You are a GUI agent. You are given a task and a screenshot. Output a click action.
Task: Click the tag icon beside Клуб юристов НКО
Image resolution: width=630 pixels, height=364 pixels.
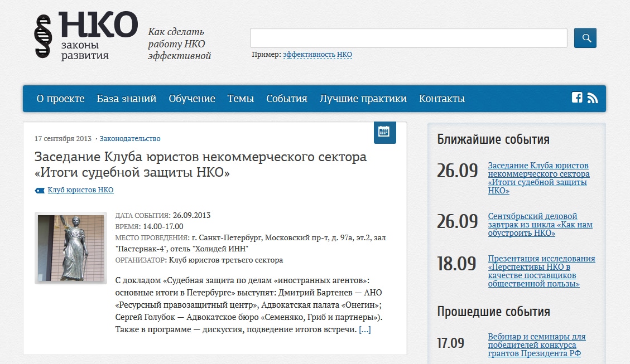pyautogui.click(x=39, y=191)
